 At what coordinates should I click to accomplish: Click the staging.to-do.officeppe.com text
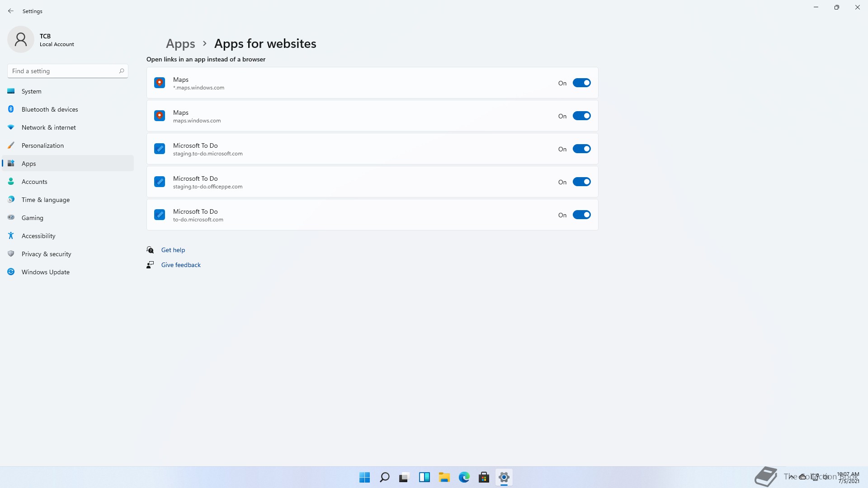pyautogui.click(x=208, y=187)
